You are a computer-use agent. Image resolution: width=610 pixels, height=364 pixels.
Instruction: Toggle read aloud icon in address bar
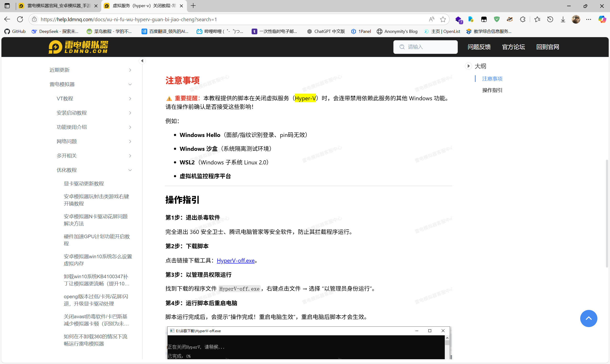click(432, 19)
